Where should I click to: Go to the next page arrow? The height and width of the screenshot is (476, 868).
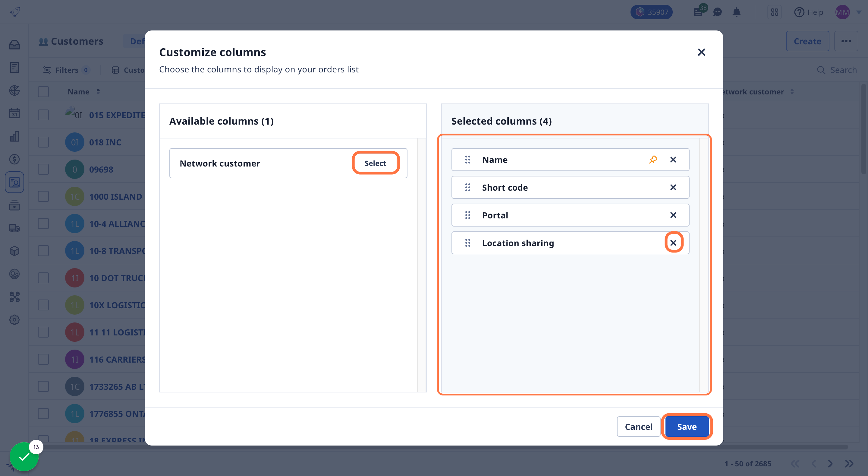[x=830, y=464]
